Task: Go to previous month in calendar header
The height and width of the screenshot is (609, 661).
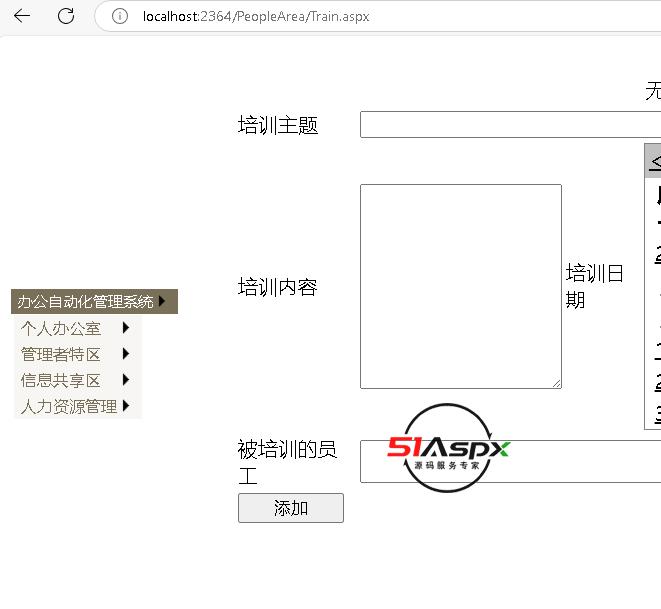Action: click(656, 162)
